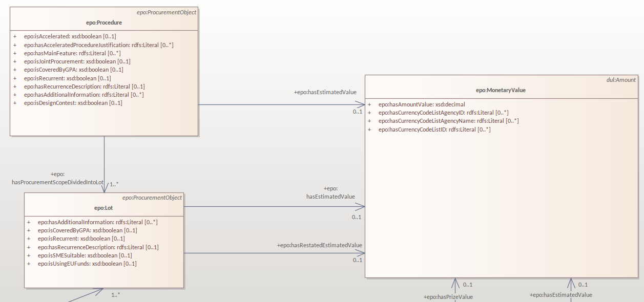
Task: Select the +epo:hasPrizeValue association label
Action: [448, 295]
